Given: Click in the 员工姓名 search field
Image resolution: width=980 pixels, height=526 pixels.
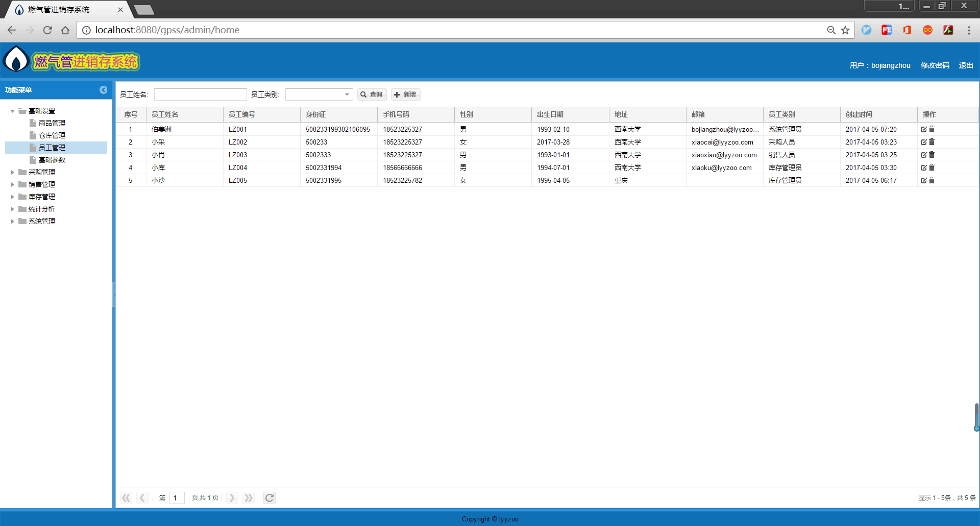Looking at the screenshot, I should (201, 94).
